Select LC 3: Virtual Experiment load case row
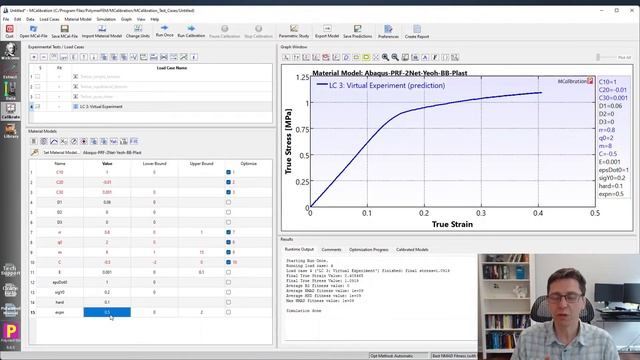 coord(150,107)
